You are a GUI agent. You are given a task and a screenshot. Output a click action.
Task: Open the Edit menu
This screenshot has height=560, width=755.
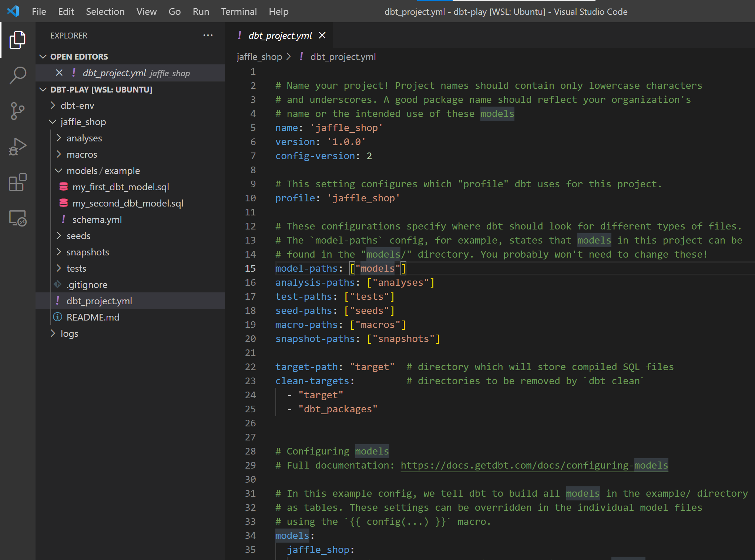click(66, 11)
